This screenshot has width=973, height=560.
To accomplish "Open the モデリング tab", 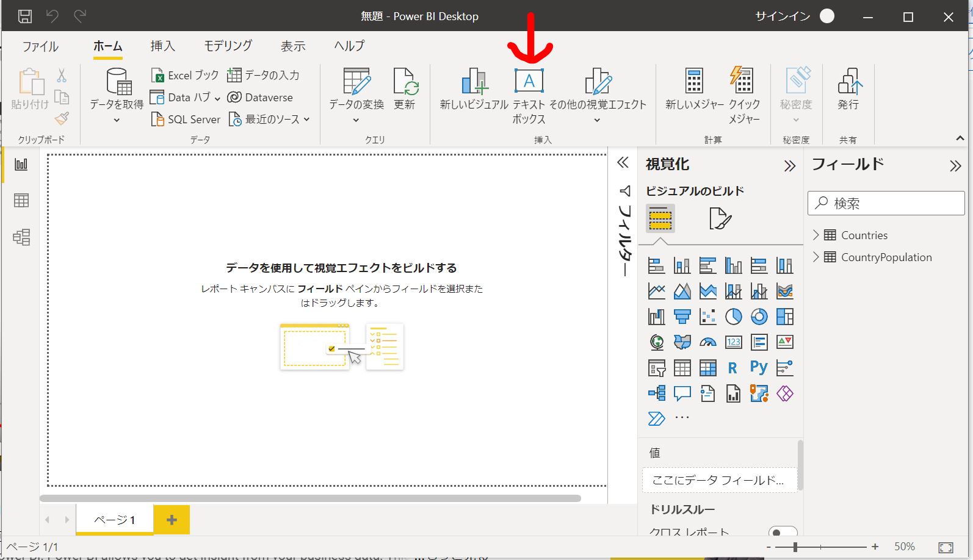I will click(228, 46).
